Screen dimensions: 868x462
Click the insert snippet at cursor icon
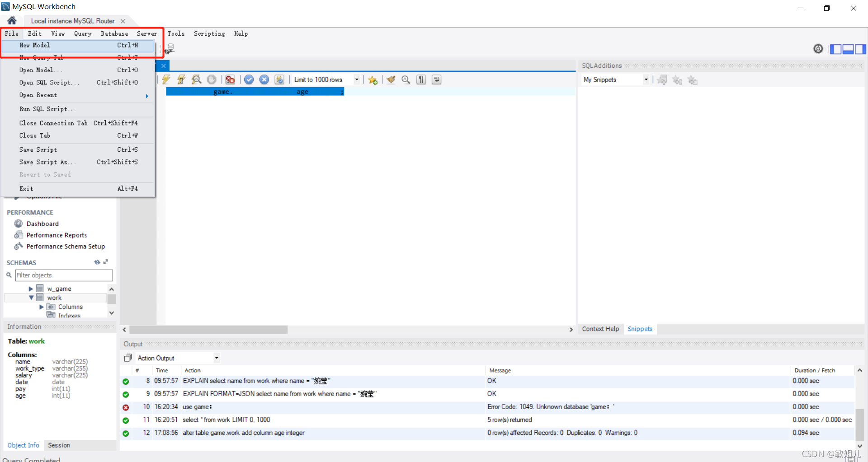coord(677,80)
